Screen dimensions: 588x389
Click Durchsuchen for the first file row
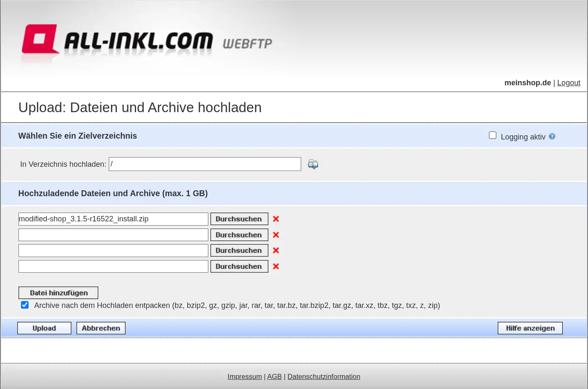(239, 219)
